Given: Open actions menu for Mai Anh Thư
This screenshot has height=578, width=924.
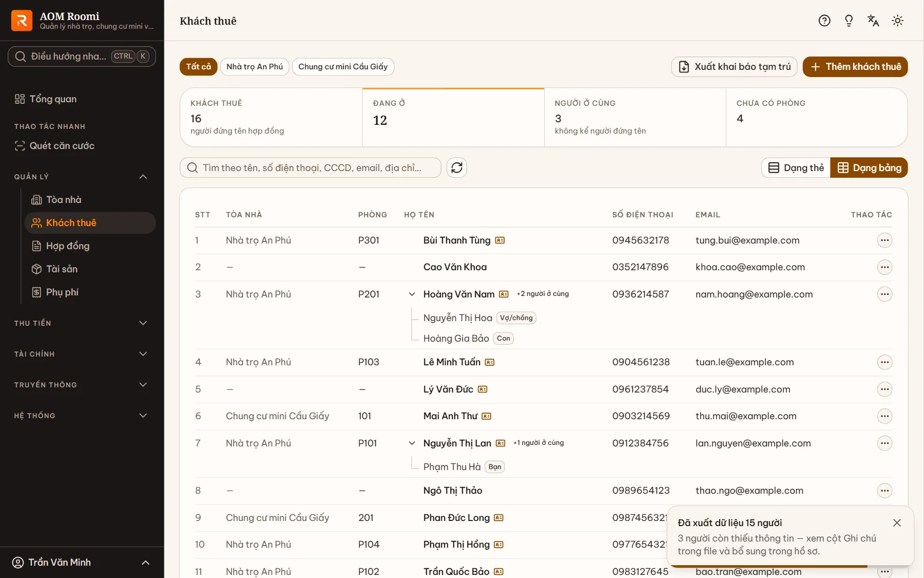Looking at the screenshot, I should [x=884, y=416].
